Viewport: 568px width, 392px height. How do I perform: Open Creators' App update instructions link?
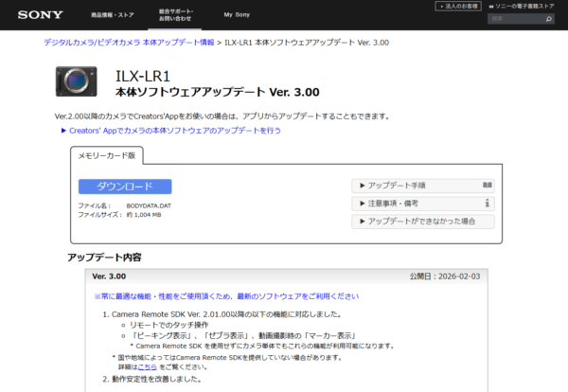pyautogui.click(x=175, y=131)
